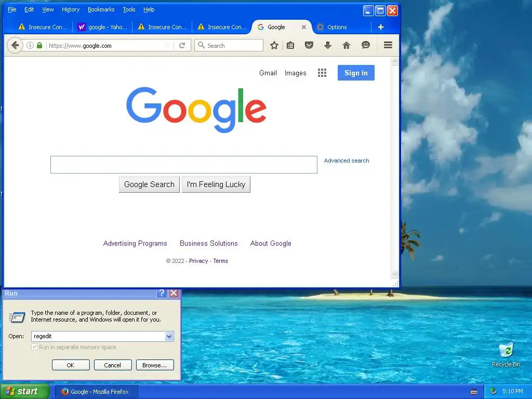Click page scrollbar up arrow
This screenshot has height=399, width=532.
(x=394, y=61)
